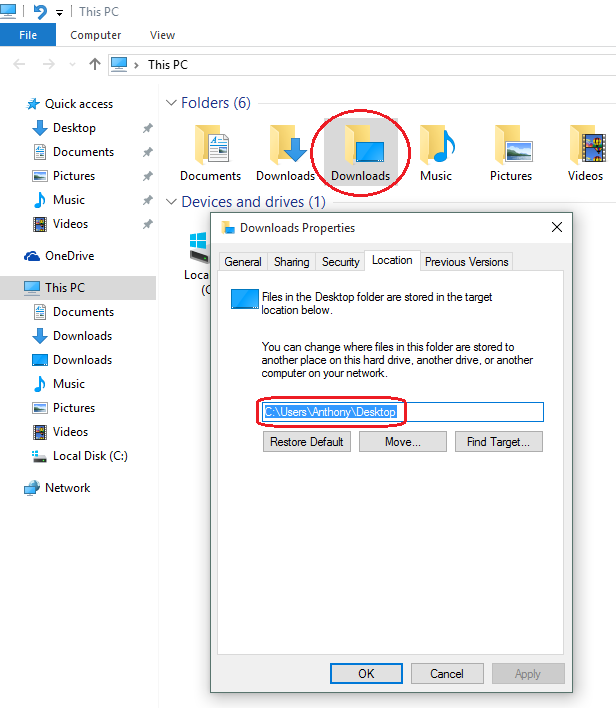Screen dimensions: 616x708
Task: Click the Apply button
Action: coord(528,674)
